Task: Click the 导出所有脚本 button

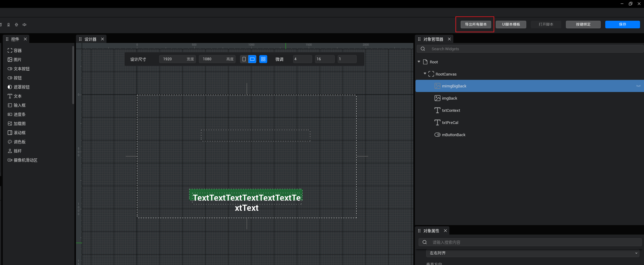Action: 476,24
